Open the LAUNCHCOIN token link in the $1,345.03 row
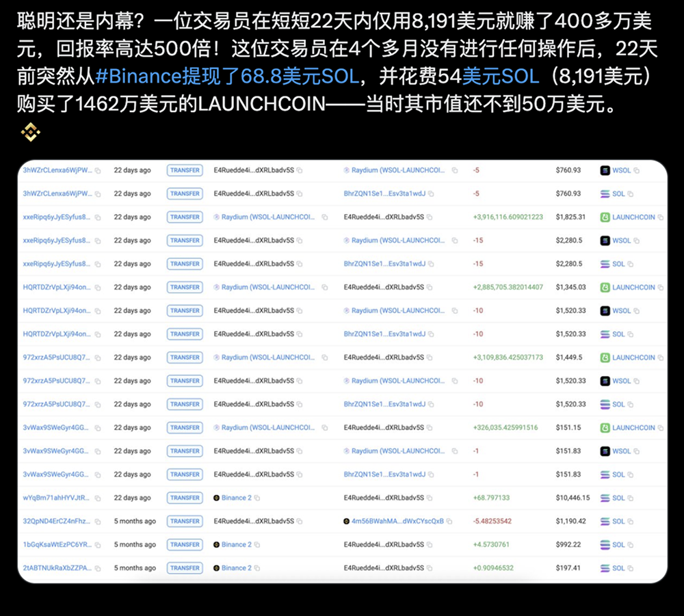The height and width of the screenshot is (616, 684). (x=633, y=287)
